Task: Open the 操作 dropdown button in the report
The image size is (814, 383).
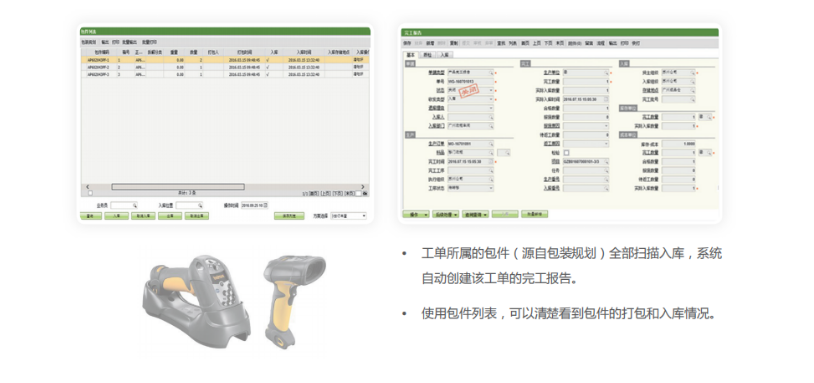Action: (x=416, y=214)
